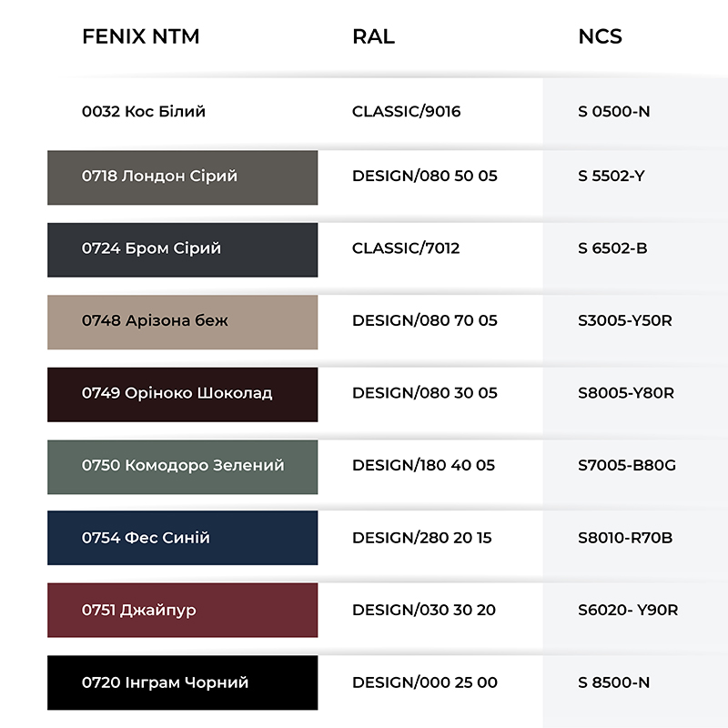Image resolution: width=728 pixels, height=728 pixels.
Task: Select the 0720 Інграм Чорний swatch
Action: pos(183,682)
